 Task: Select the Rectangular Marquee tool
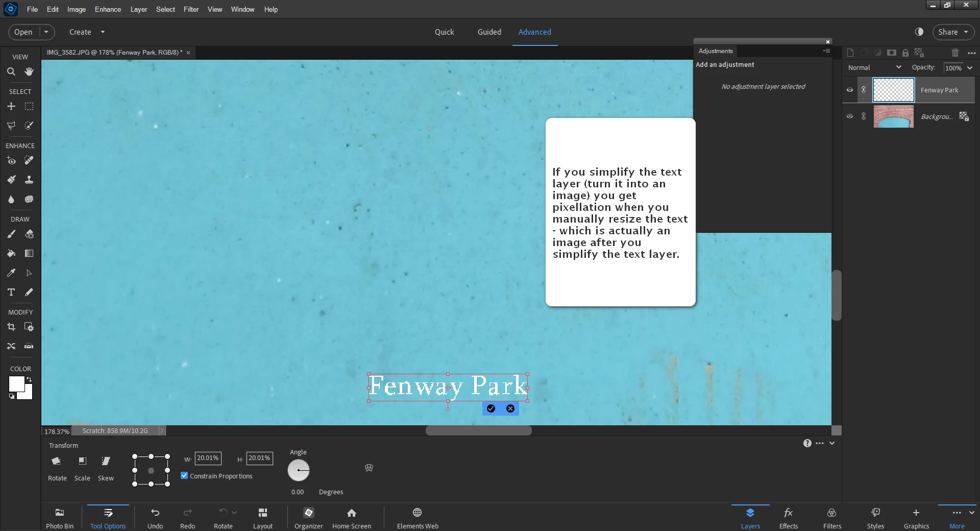tap(29, 106)
